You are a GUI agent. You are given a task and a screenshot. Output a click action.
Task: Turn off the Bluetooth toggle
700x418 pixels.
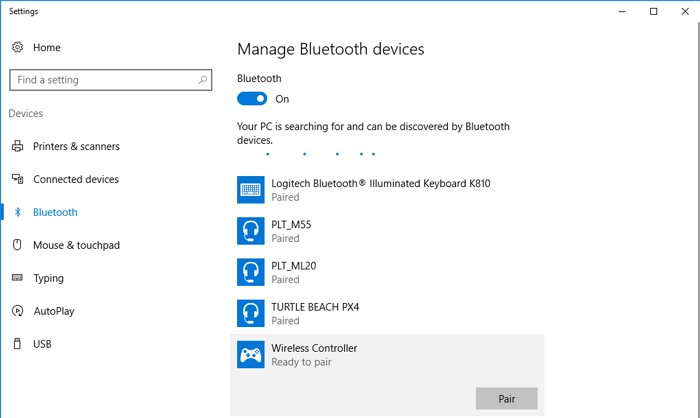[x=252, y=99]
